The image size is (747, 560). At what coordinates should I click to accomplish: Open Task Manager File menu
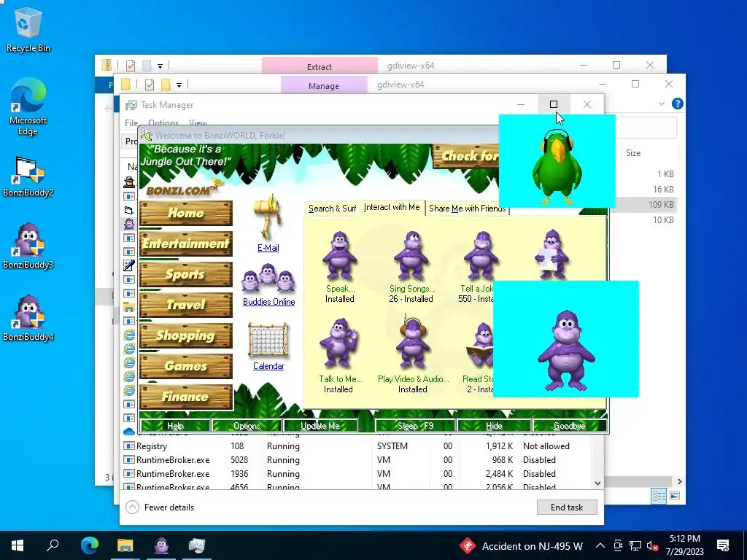pyautogui.click(x=131, y=122)
